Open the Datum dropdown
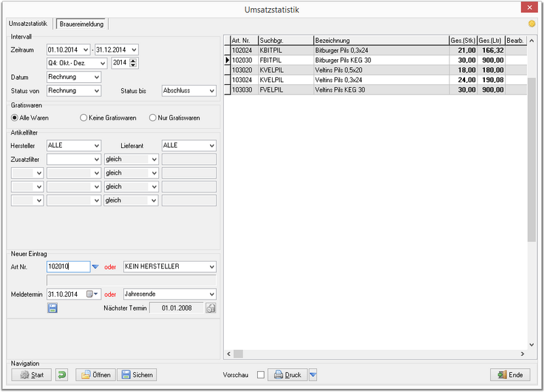The image size is (544, 392). pyautogui.click(x=97, y=77)
